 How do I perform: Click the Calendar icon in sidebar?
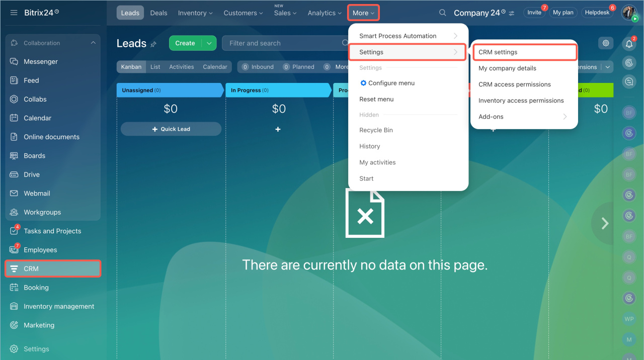pyautogui.click(x=14, y=118)
